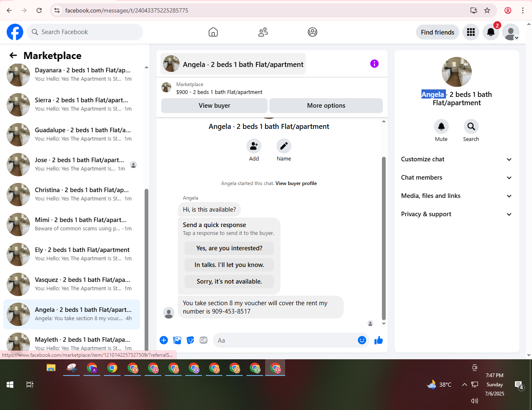532x410 pixels.
Task: Open Jose conversation
Action: coord(71,165)
